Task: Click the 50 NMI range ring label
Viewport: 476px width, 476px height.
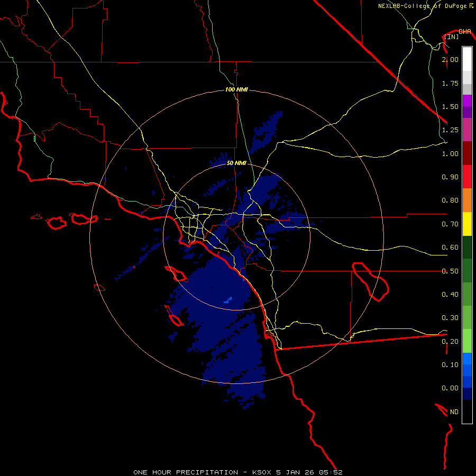Action: tap(236, 163)
